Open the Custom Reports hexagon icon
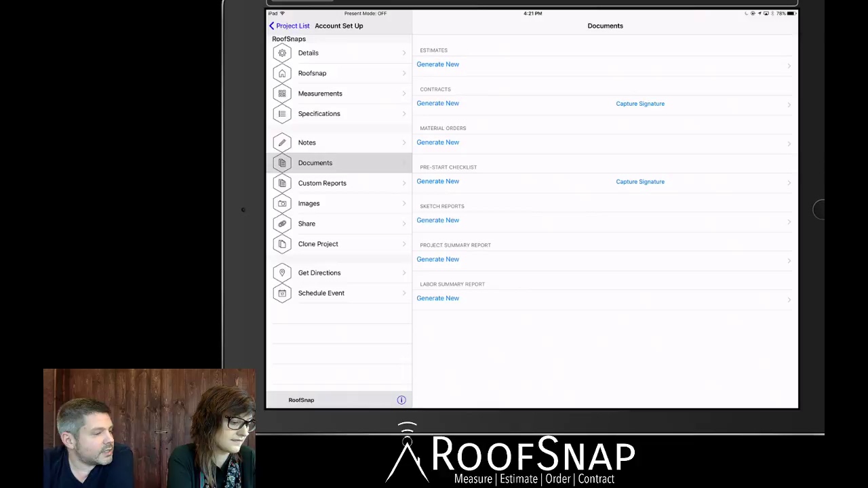Screen dimensions: 868x488 282,183
